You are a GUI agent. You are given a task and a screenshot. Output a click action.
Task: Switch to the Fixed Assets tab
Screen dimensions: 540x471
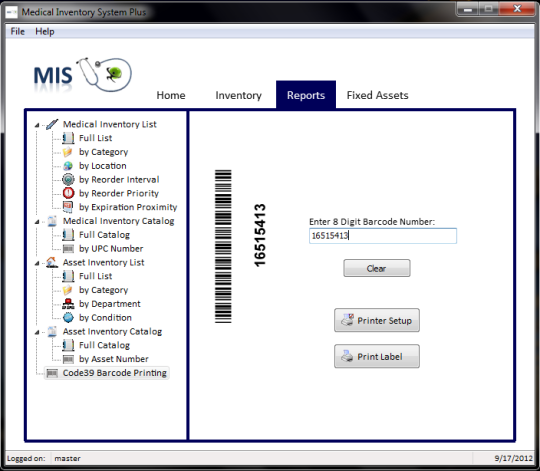point(377,95)
